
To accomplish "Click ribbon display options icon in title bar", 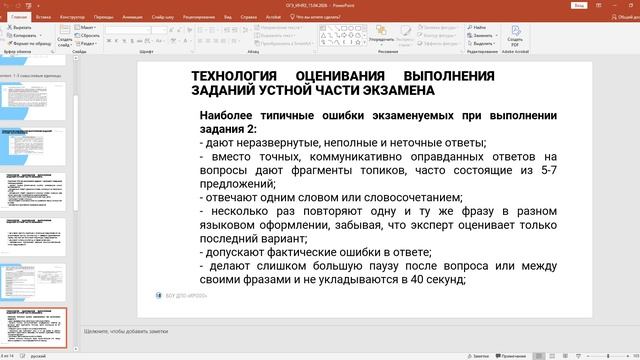I will [x=598, y=6].
